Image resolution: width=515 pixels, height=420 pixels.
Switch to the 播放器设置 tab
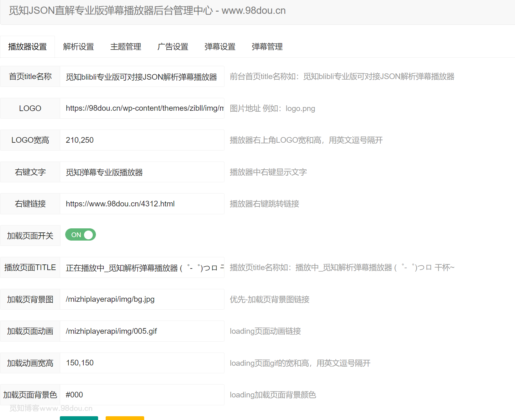coord(28,47)
